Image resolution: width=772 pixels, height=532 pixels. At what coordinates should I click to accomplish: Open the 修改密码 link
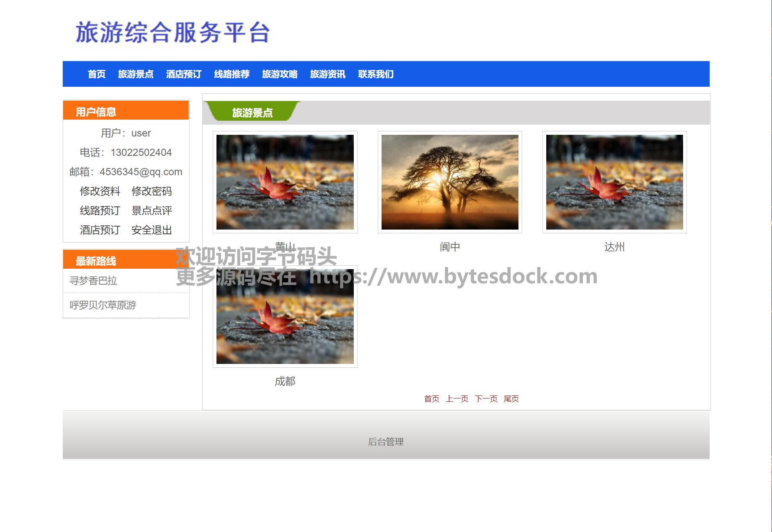[x=152, y=191]
